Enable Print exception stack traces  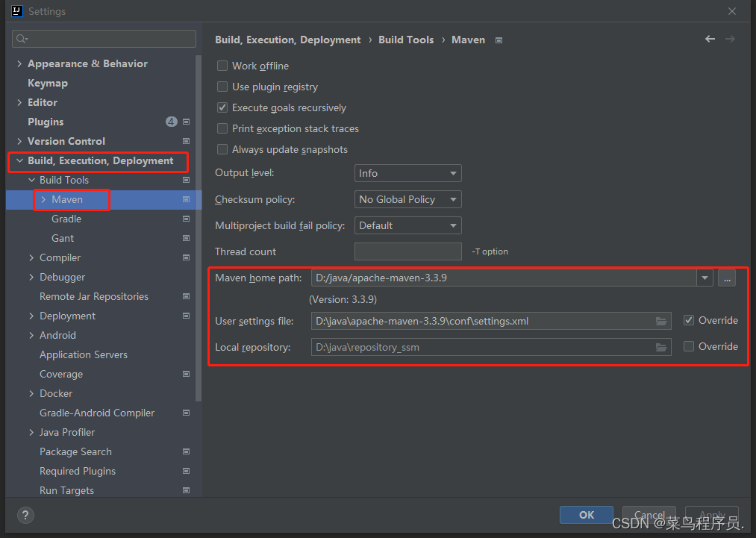tap(222, 128)
